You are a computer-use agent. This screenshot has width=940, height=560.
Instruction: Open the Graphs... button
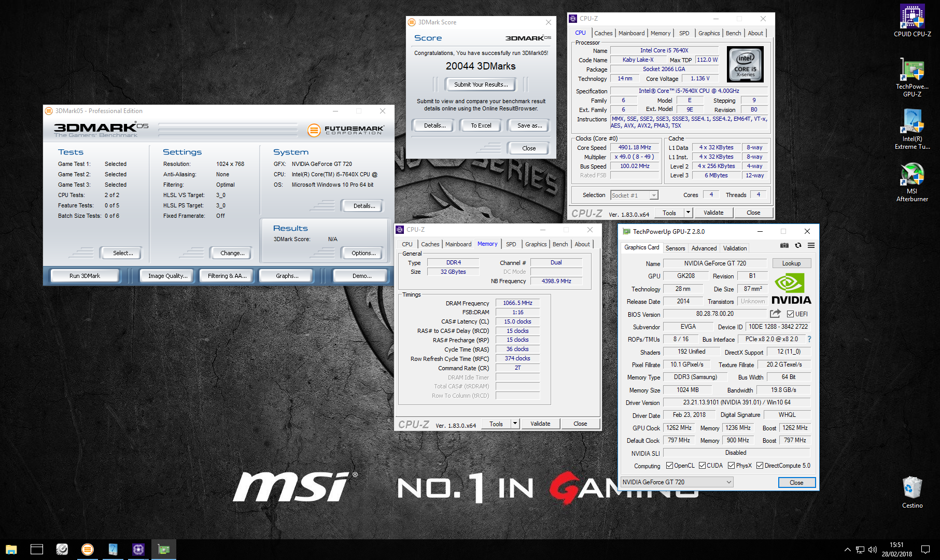287,276
